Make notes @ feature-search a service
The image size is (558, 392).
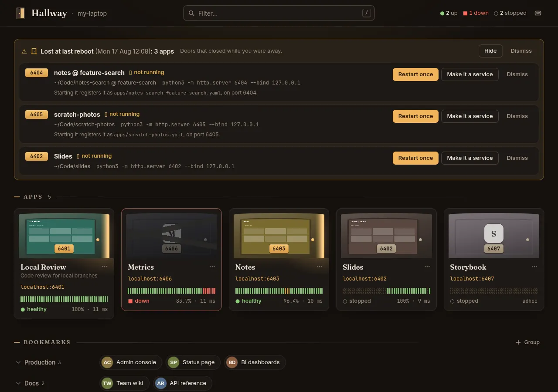pyautogui.click(x=470, y=74)
